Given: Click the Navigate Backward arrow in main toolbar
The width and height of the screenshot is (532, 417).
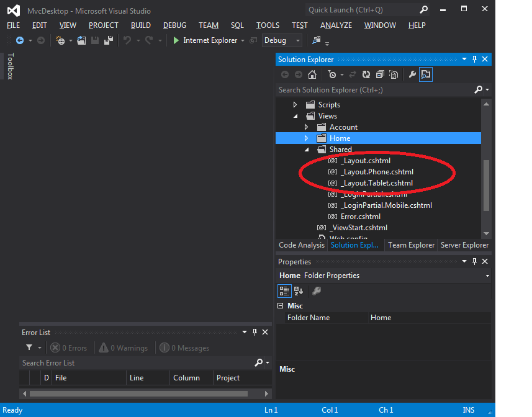Looking at the screenshot, I should [x=20, y=41].
